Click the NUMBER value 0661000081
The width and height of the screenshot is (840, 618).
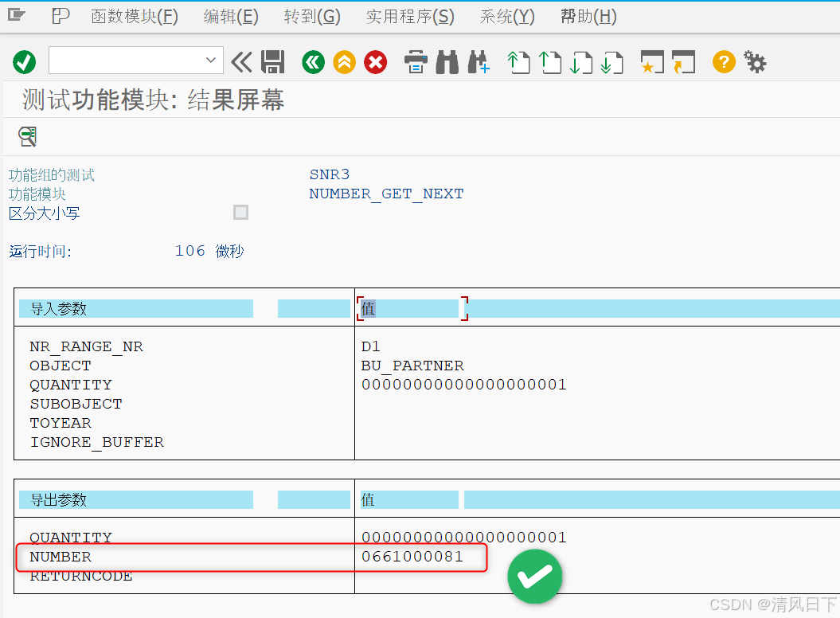[x=412, y=557]
